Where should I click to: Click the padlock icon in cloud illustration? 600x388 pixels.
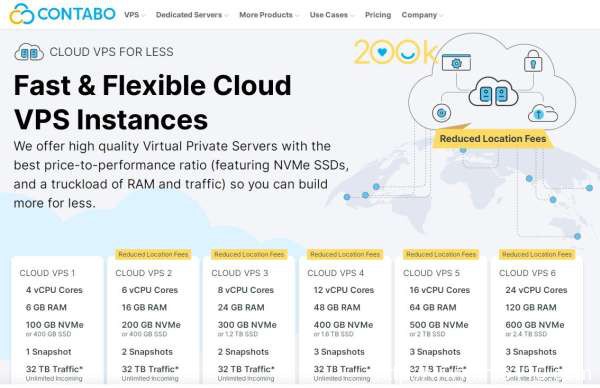[x=533, y=61]
